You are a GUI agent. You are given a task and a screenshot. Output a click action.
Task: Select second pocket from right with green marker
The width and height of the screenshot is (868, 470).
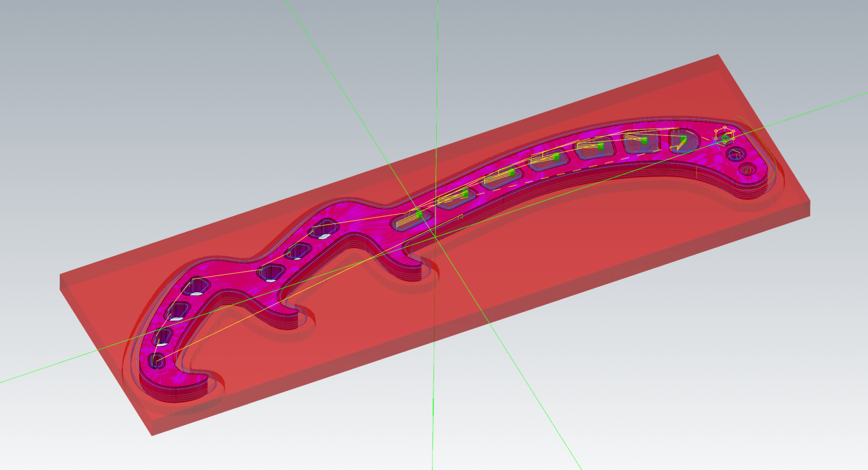[641, 142]
